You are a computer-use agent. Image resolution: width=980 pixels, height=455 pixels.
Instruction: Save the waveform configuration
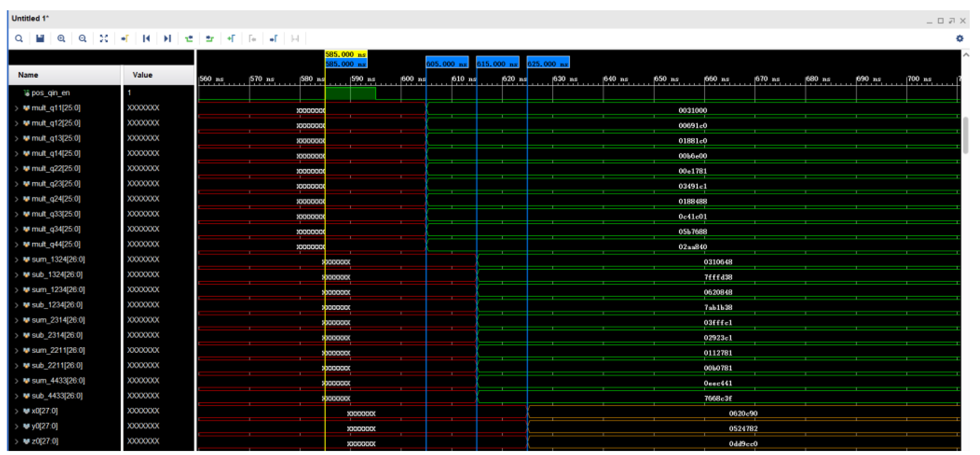tap(40, 38)
